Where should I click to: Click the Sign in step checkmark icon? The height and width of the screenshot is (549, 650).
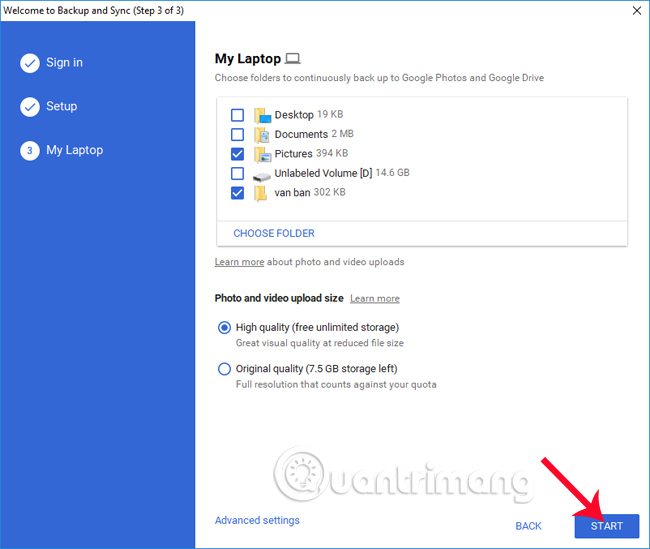pos(30,63)
